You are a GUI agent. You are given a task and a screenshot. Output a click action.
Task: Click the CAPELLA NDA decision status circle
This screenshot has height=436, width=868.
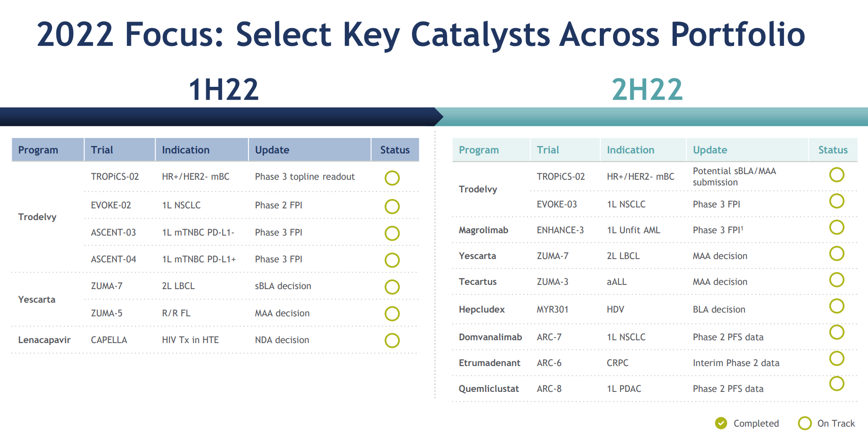[392, 340]
